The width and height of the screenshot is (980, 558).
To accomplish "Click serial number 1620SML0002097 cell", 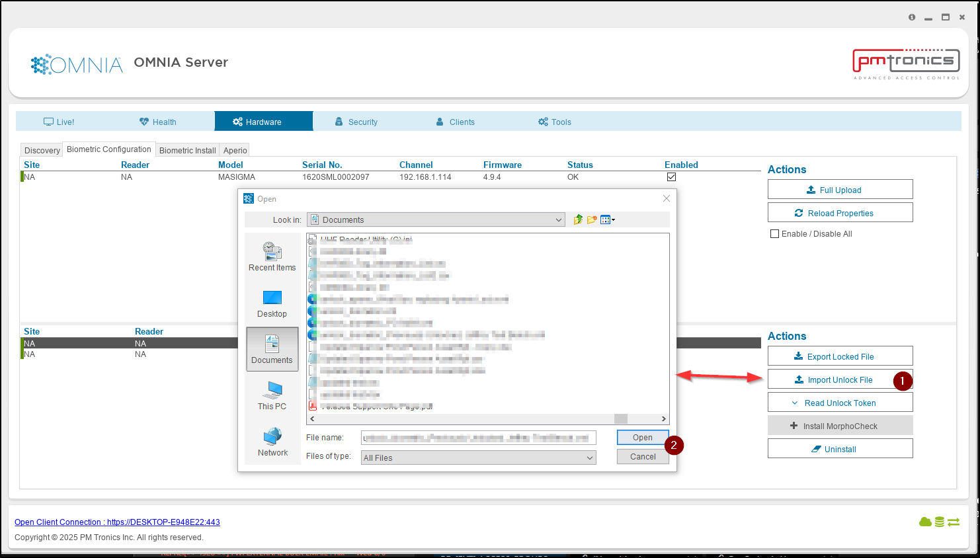I will pos(336,177).
